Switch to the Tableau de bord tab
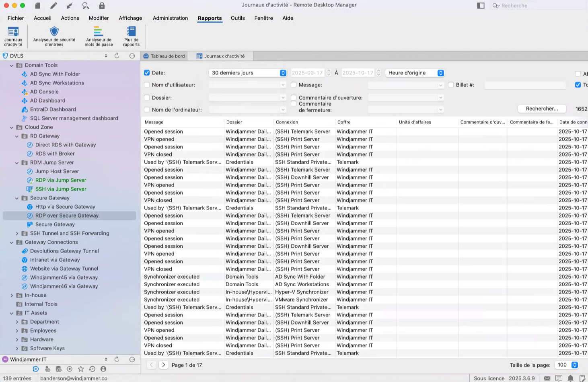Image resolution: width=588 pixels, height=382 pixels. (164, 56)
